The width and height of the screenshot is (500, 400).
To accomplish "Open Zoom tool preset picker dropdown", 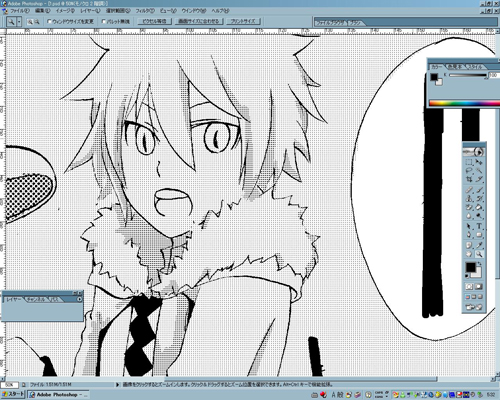I will [x=19, y=22].
